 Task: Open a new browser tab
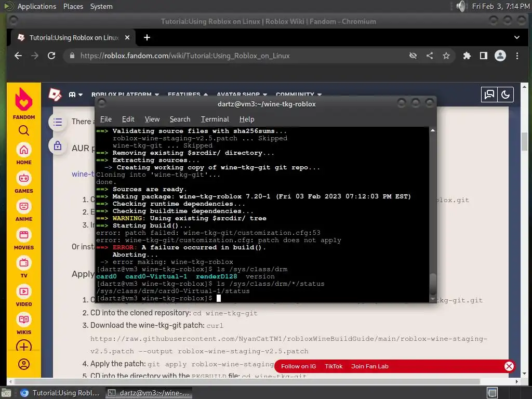pos(147,37)
